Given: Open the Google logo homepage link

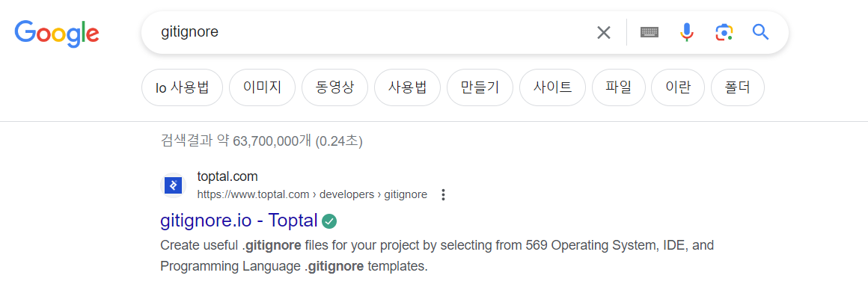Looking at the screenshot, I should tap(57, 33).
